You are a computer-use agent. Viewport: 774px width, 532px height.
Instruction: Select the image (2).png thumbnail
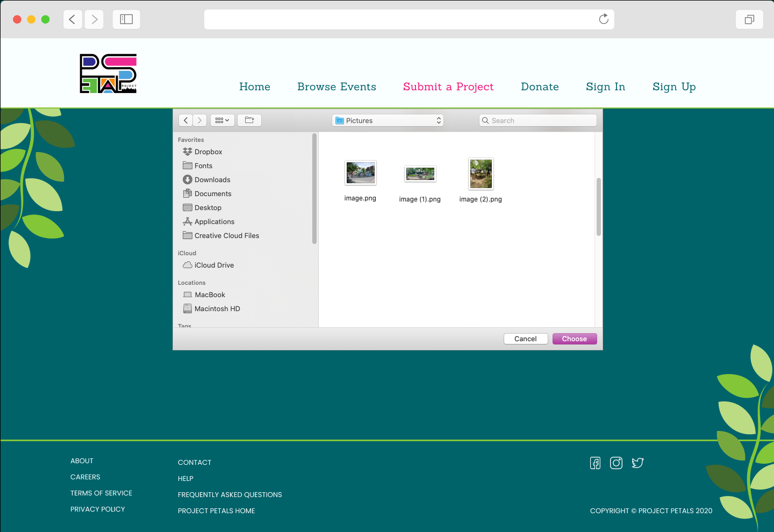pos(481,174)
